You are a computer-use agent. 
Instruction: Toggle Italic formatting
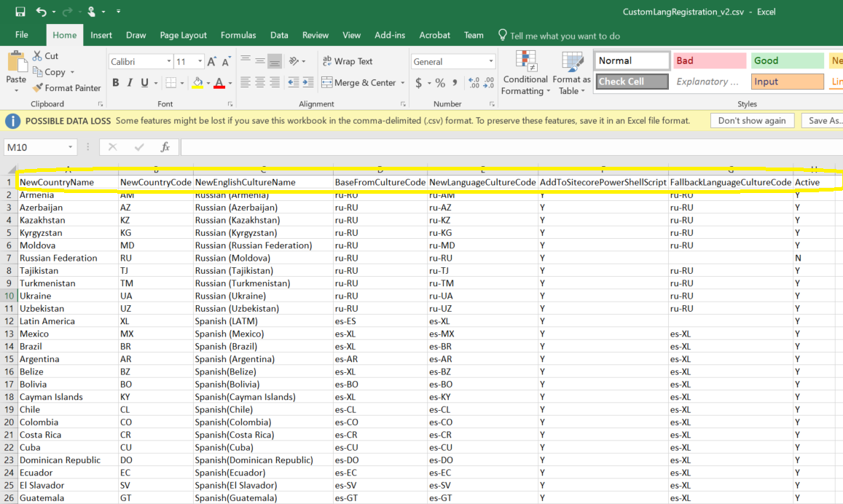(130, 83)
